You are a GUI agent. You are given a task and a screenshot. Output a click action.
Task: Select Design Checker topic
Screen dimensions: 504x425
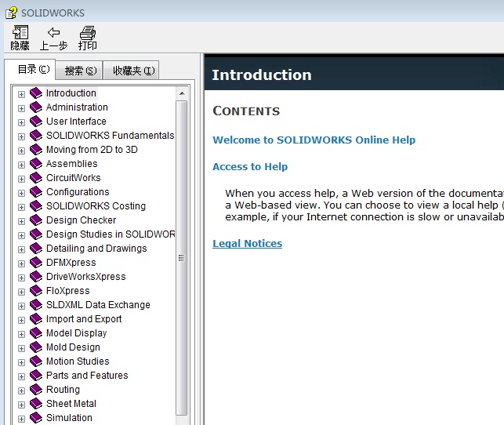point(82,220)
